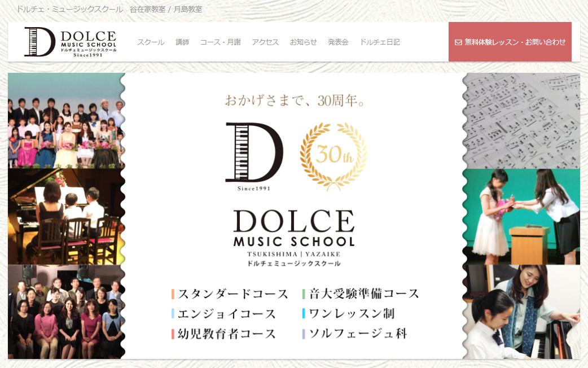The image size is (588, 368).
Task: Click 無料体験レッスン・お問い合わせ button
Action: pos(510,42)
